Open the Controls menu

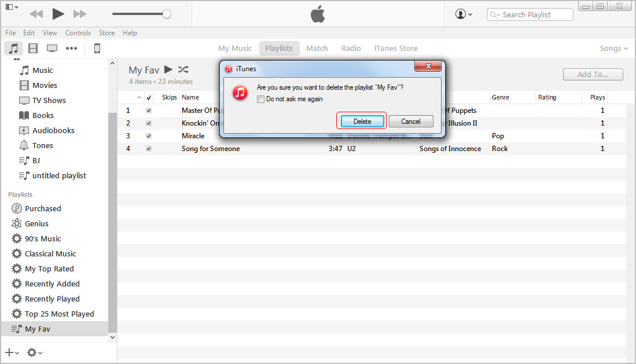point(78,33)
